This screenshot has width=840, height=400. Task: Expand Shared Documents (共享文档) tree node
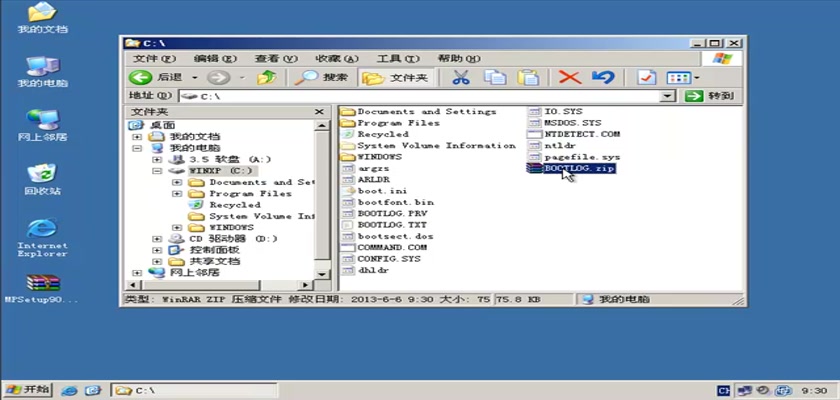(x=156, y=261)
